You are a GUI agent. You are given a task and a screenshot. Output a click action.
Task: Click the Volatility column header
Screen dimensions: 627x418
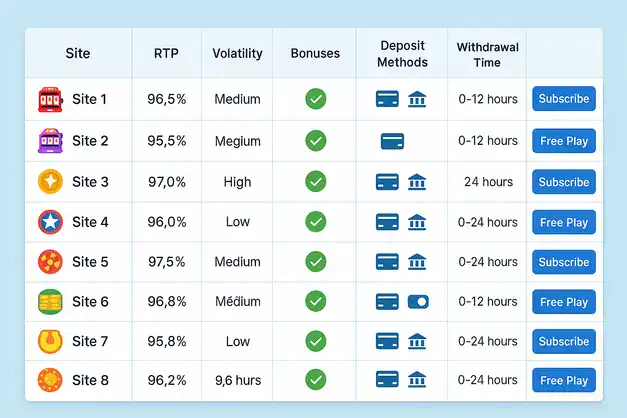coord(237,53)
